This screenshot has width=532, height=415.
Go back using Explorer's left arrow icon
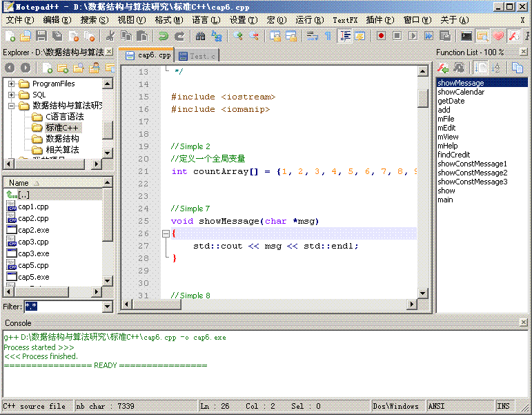point(10,68)
